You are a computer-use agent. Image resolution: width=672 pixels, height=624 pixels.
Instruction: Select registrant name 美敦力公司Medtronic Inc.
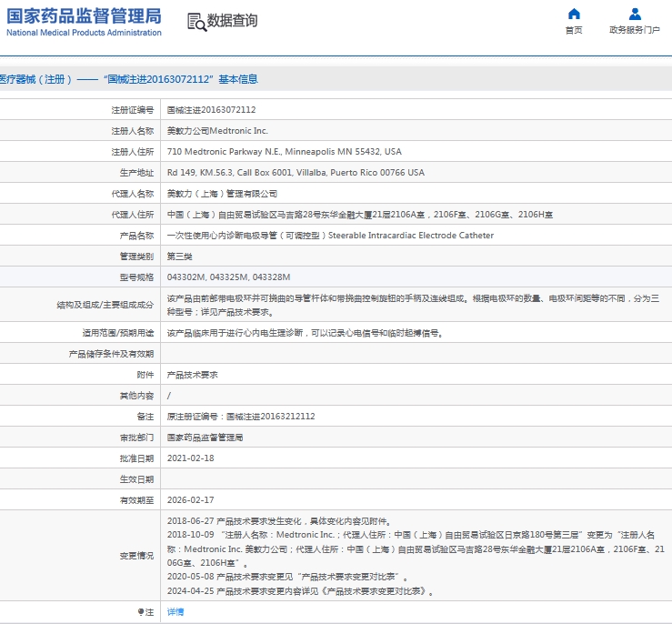[217, 131]
